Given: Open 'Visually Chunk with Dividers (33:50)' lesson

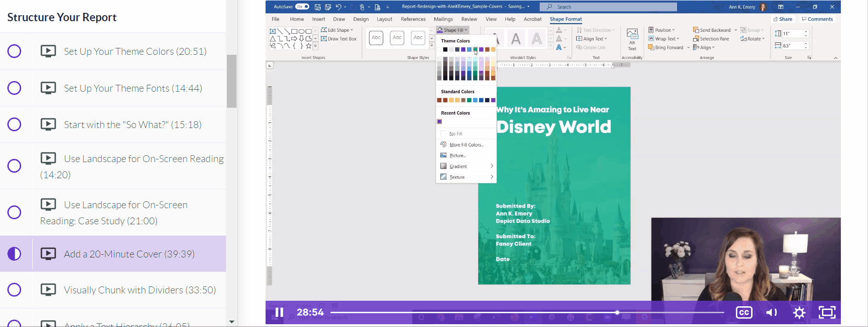Looking at the screenshot, I should coord(140,290).
